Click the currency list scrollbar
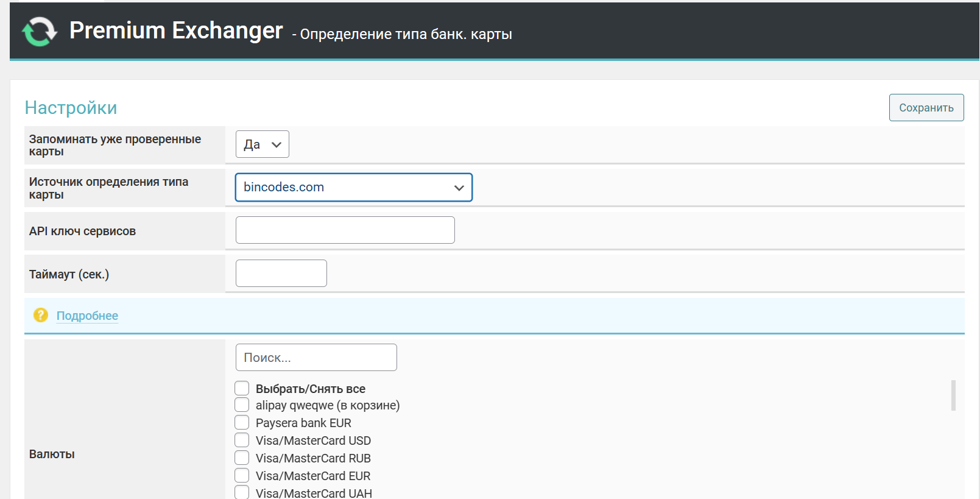 pos(953,395)
